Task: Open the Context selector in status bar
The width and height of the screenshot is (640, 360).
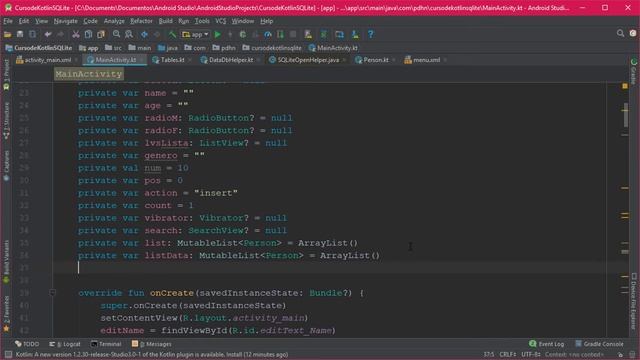Action: click(x=573, y=355)
